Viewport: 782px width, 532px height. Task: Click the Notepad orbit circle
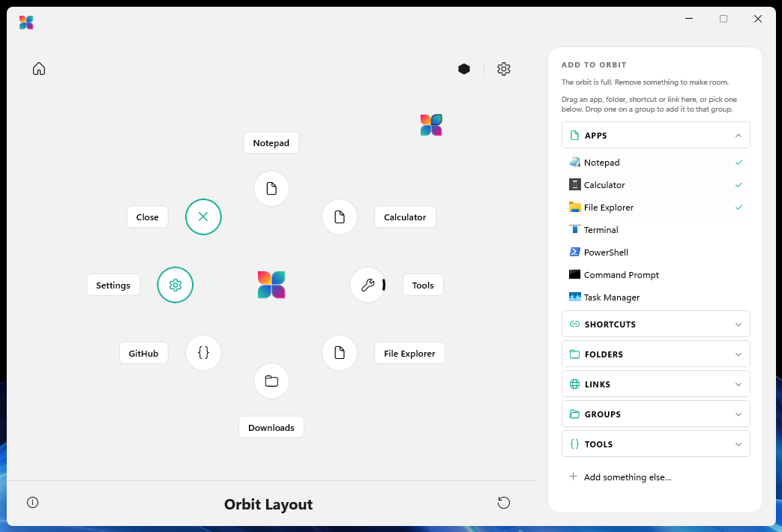click(x=271, y=189)
